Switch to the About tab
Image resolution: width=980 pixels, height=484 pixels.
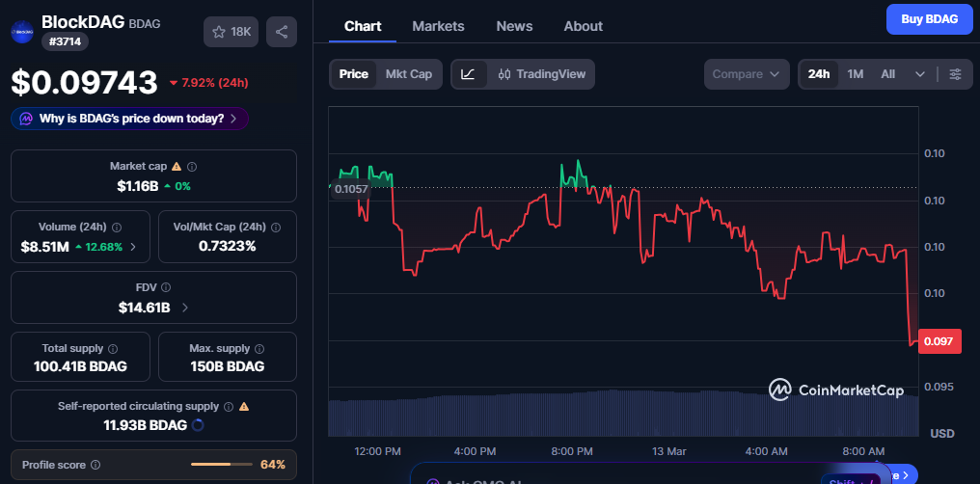584,26
